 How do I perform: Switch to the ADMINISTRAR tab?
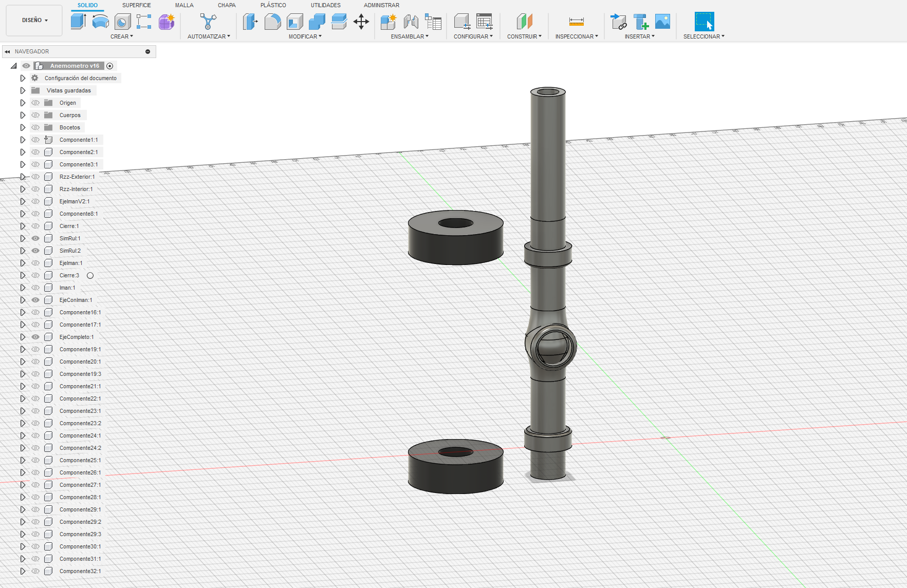coord(382,5)
